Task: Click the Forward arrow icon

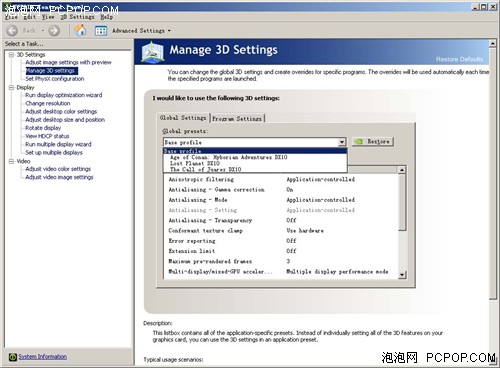Action: (x=54, y=31)
